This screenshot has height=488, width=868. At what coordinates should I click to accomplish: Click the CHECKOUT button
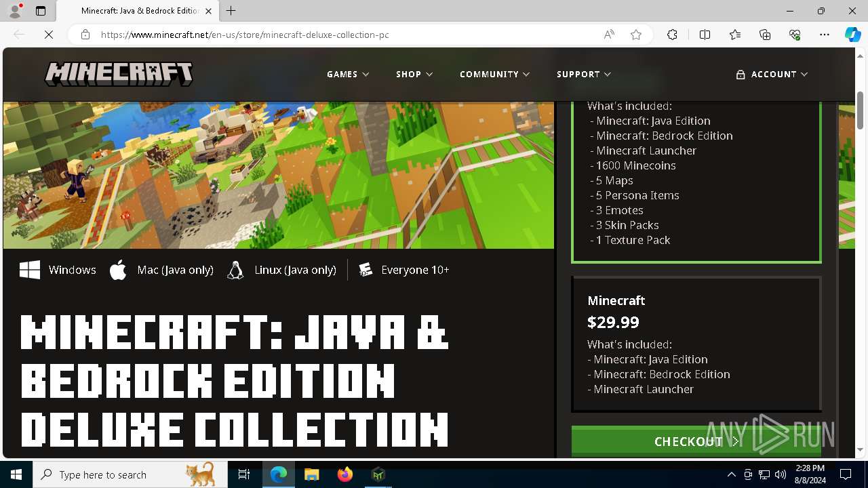coord(696,441)
